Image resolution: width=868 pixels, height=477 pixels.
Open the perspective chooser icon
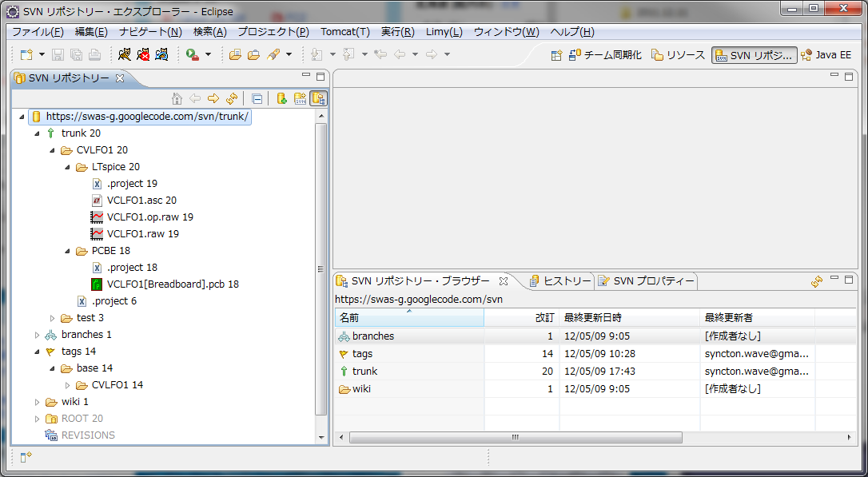(557, 55)
